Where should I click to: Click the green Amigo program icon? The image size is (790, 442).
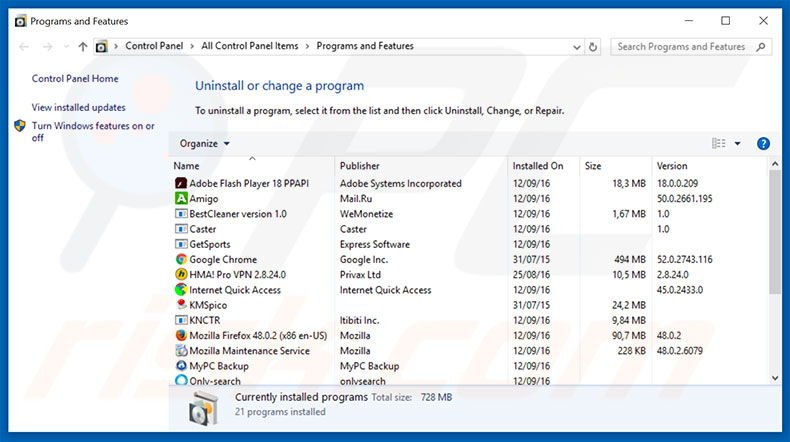[x=181, y=198]
